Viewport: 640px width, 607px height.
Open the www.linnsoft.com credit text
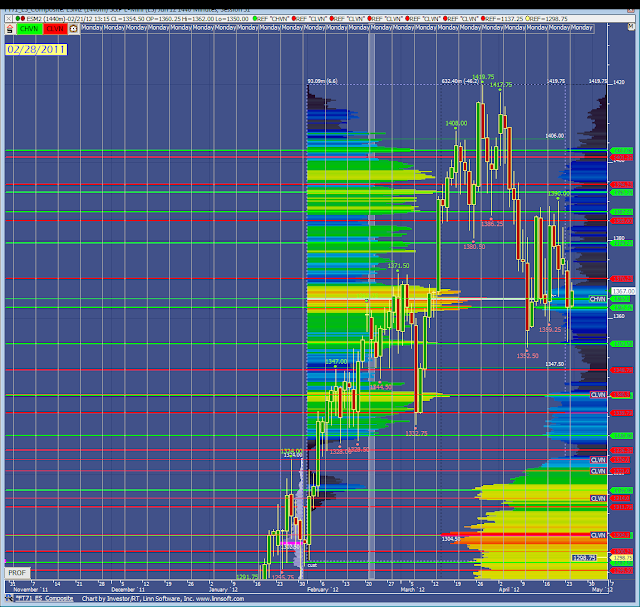[x=220, y=598]
